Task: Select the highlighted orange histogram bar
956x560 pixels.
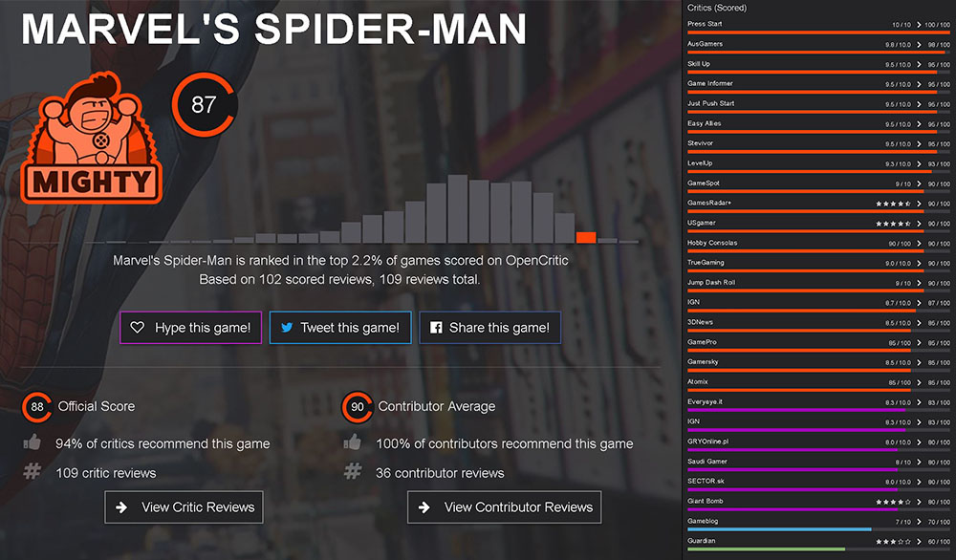Action: coord(586,238)
